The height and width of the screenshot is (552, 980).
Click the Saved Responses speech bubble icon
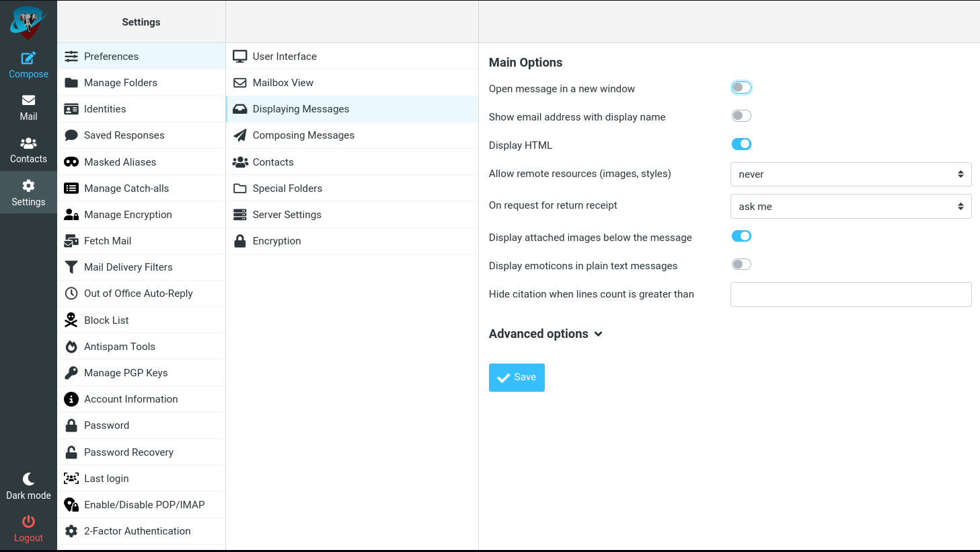pos(71,135)
